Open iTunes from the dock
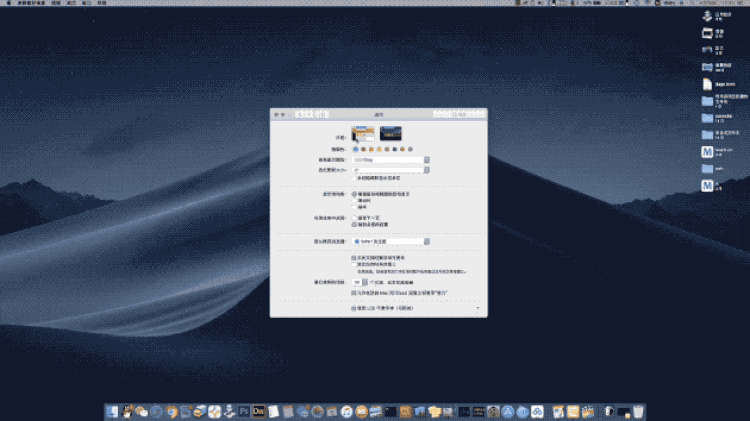The image size is (750, 421). [x=347, y=411]
